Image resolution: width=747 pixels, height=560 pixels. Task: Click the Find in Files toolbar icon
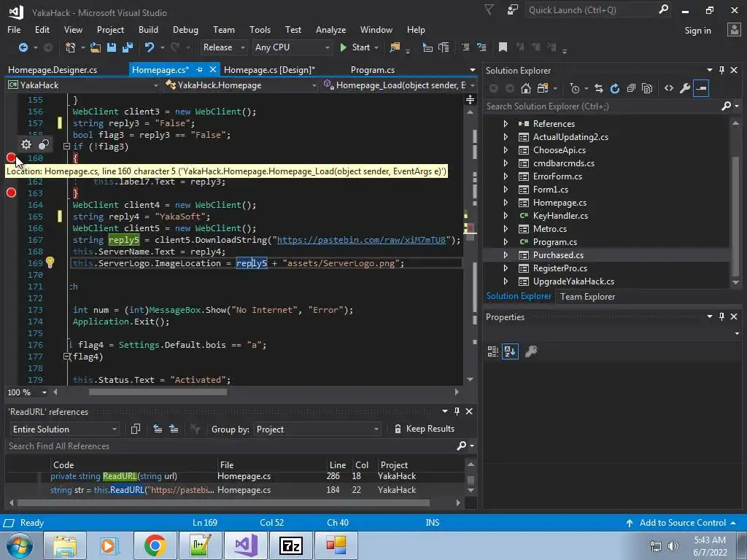point(395,47)
